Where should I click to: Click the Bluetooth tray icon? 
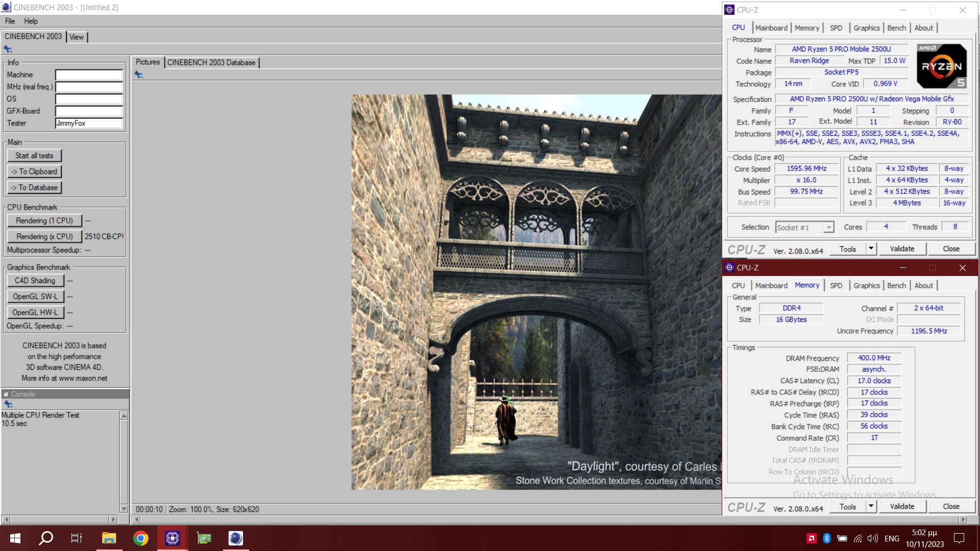click(x=827, y=538)
